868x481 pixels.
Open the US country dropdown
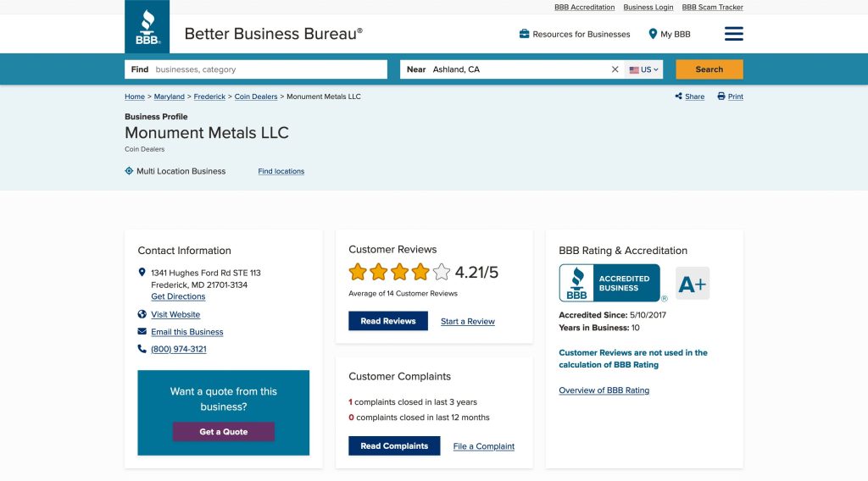tap(644, 69)
